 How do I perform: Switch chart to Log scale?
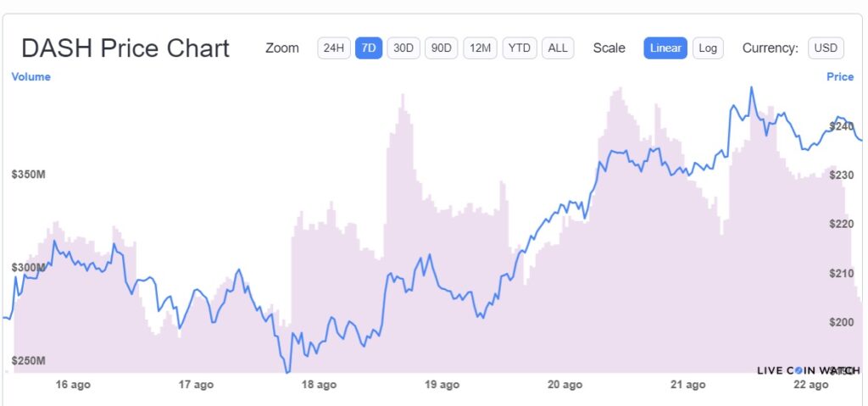(x=708, y=48)
